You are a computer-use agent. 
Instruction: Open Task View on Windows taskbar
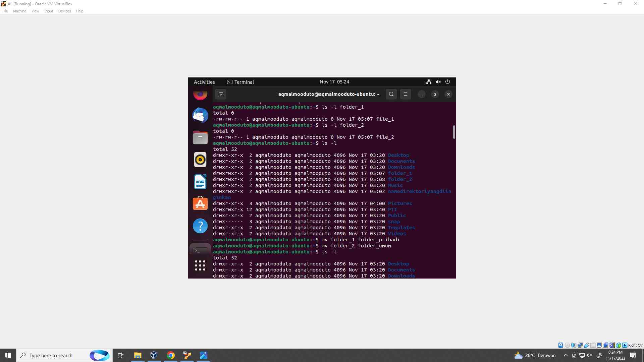tap(121, 355)
